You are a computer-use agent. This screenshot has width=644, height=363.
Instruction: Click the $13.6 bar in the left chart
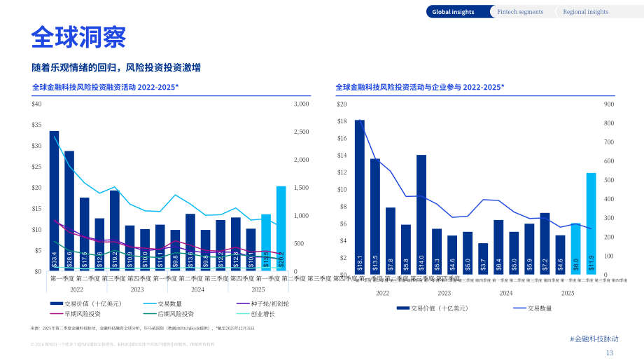point(190,242)
